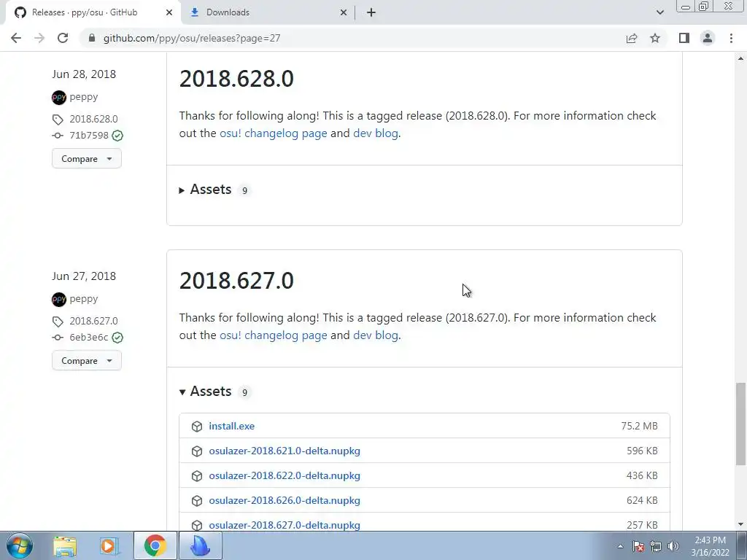Viewport: 747px width, 560px height.
Task: Open the browser side panel
Action: point(684,38)
